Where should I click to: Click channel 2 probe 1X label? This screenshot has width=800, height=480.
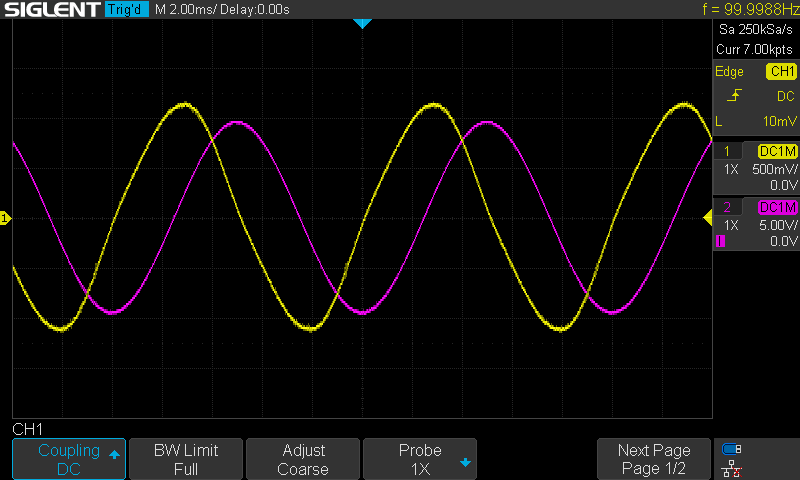coord(731,225)
